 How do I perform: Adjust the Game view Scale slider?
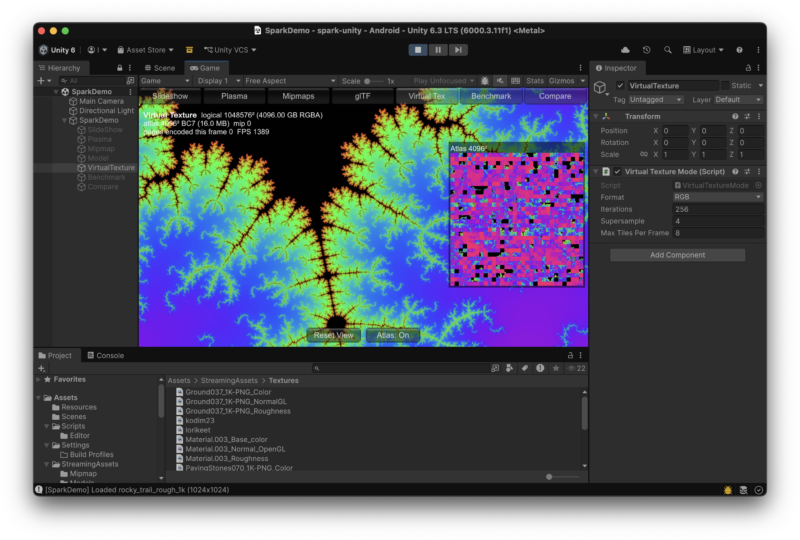[373, 81]
